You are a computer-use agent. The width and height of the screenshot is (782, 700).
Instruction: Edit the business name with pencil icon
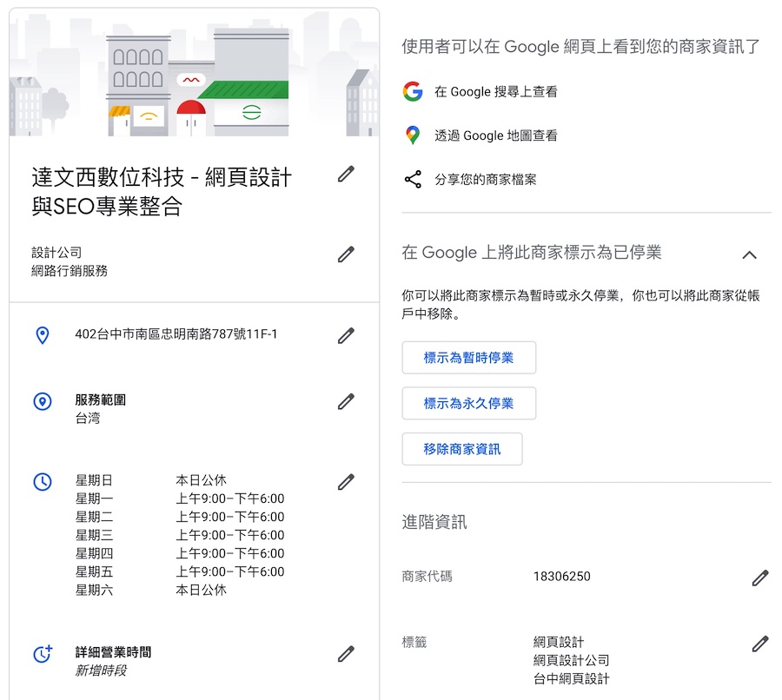(346, 174)
